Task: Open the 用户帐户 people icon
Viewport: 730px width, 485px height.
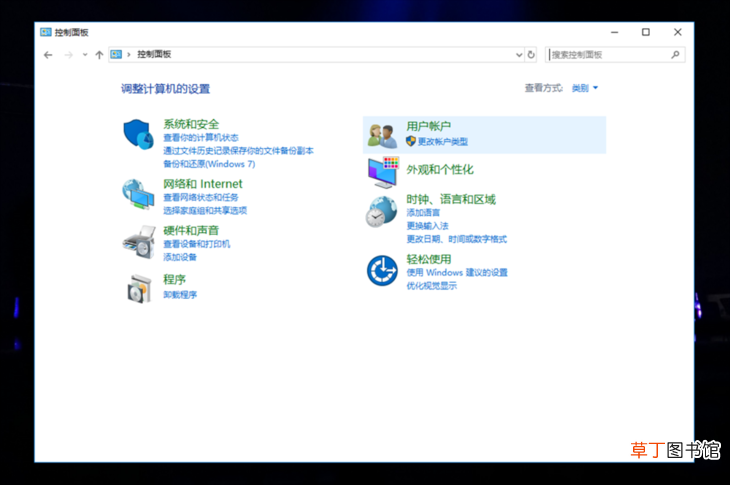Action: [382, 135]
